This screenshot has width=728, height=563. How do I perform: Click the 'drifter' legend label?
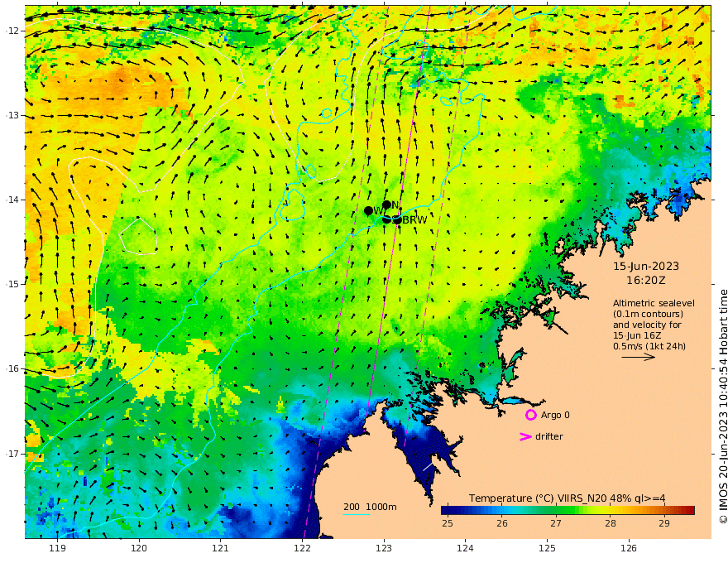pyautogui.click(x=548, y=436)
